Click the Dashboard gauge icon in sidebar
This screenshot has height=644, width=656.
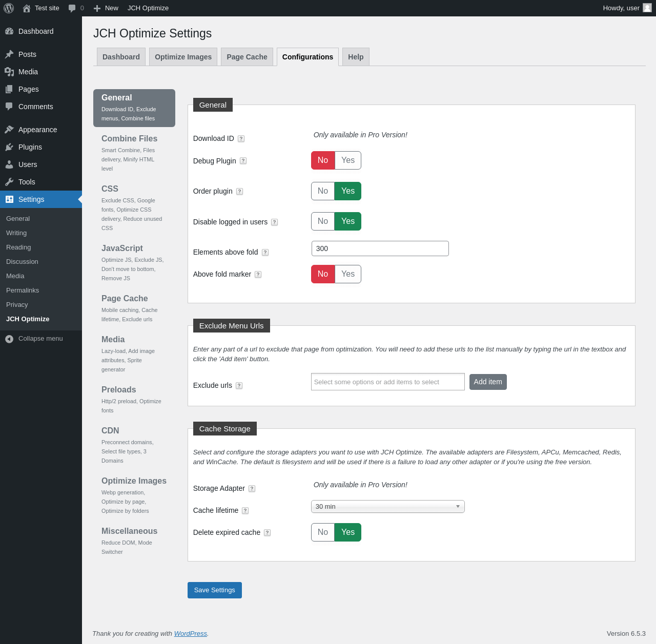(9, 31)
